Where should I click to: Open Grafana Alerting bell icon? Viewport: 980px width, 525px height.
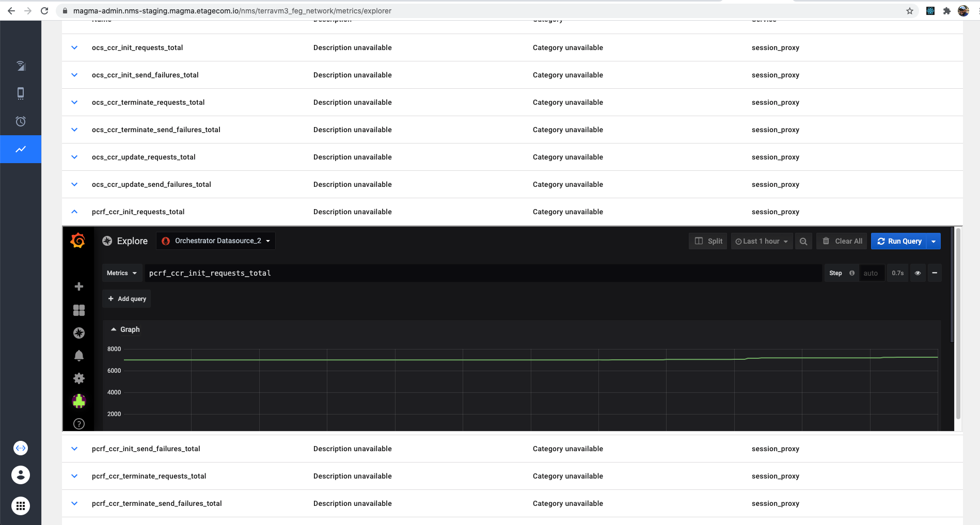(79, 356)
